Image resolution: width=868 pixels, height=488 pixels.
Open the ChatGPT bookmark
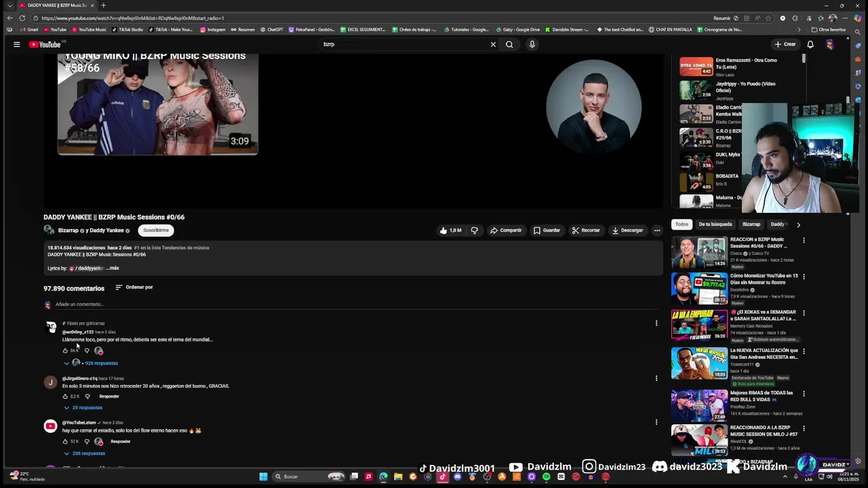(x=271, y=30)
